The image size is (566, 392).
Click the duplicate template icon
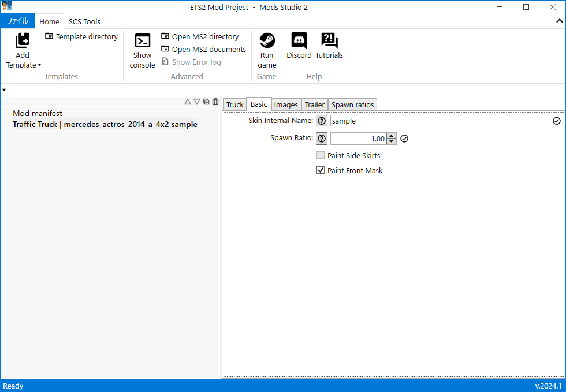pyautogui.click(x=206, y=102)
